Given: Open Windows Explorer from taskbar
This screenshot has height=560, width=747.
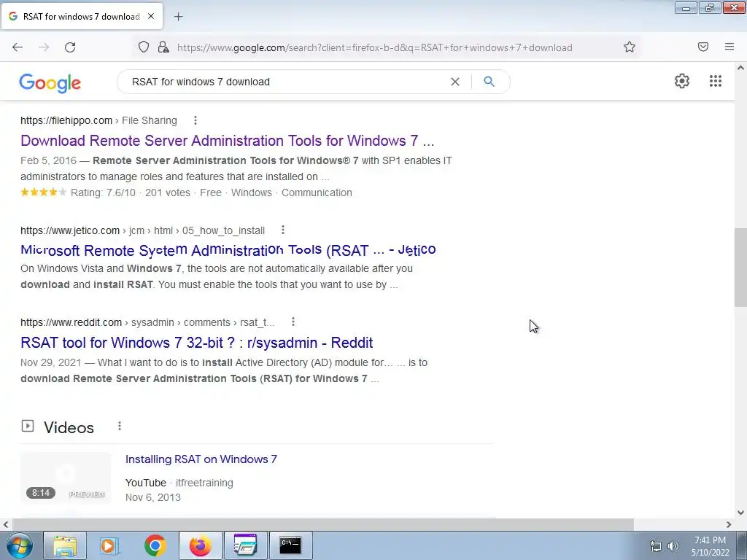Looking at the screenshot, I should [x=65, y=545].
